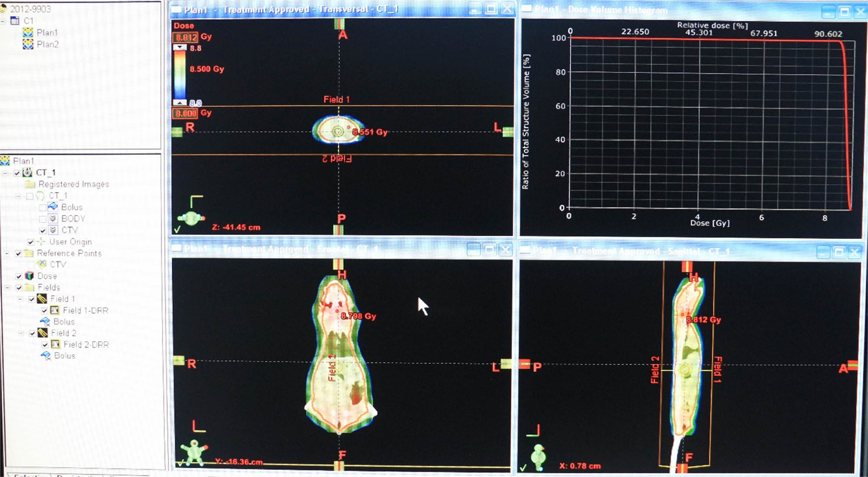This screenshot has height=477, width=868.
Task: Uncheck the CTV structure checkbox
Action: point(43,230)
